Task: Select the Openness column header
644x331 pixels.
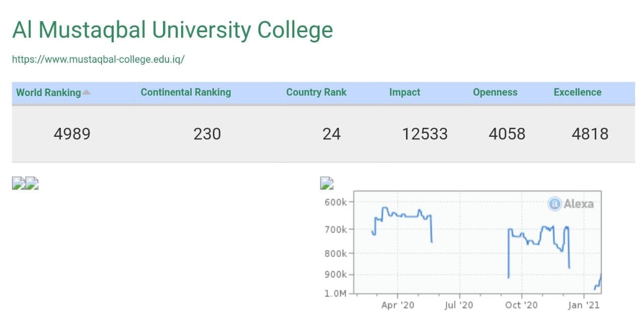Action: point(495,92)
